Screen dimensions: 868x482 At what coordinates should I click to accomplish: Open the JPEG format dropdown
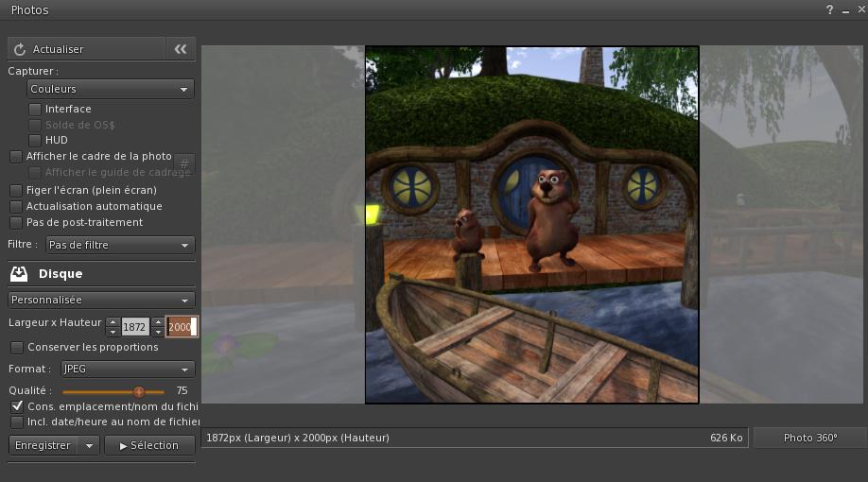127,369
